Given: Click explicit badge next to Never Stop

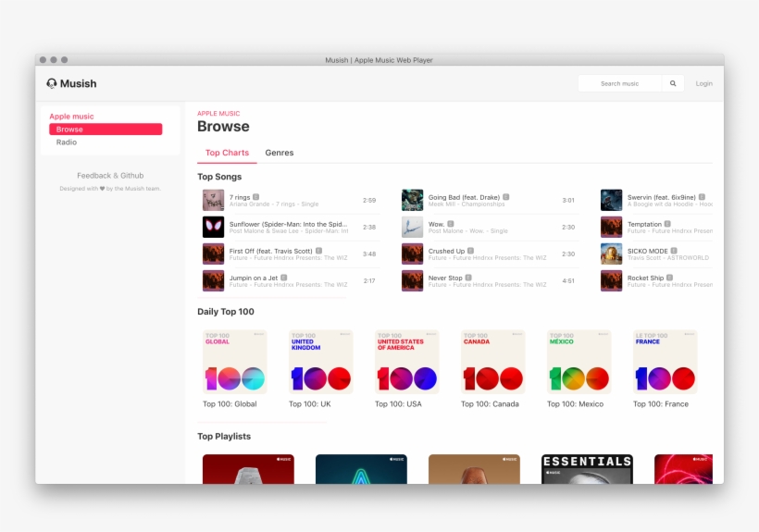Looking at the screenshot, I should pos(468,278).
